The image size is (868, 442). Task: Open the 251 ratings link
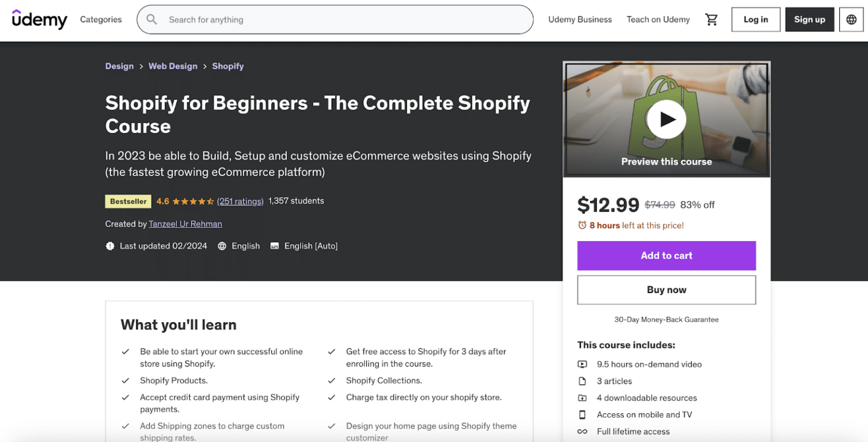(240, 201)
